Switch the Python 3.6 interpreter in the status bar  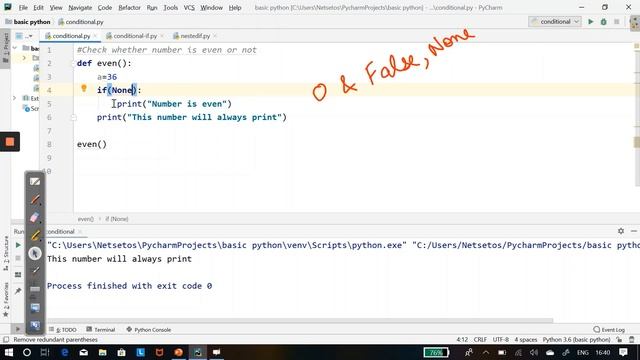[x=576, y=340]
